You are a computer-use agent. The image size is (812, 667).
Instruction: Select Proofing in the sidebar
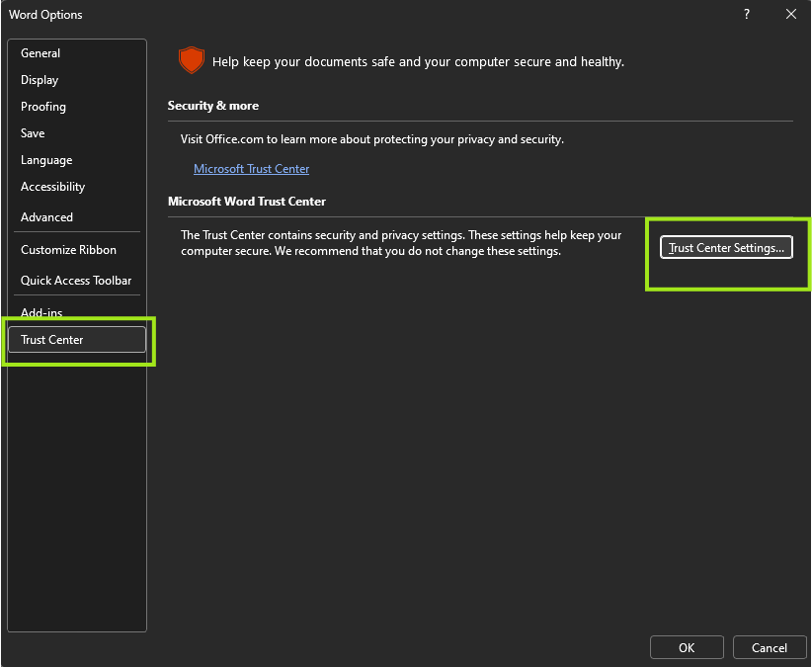tap(43, 107)
